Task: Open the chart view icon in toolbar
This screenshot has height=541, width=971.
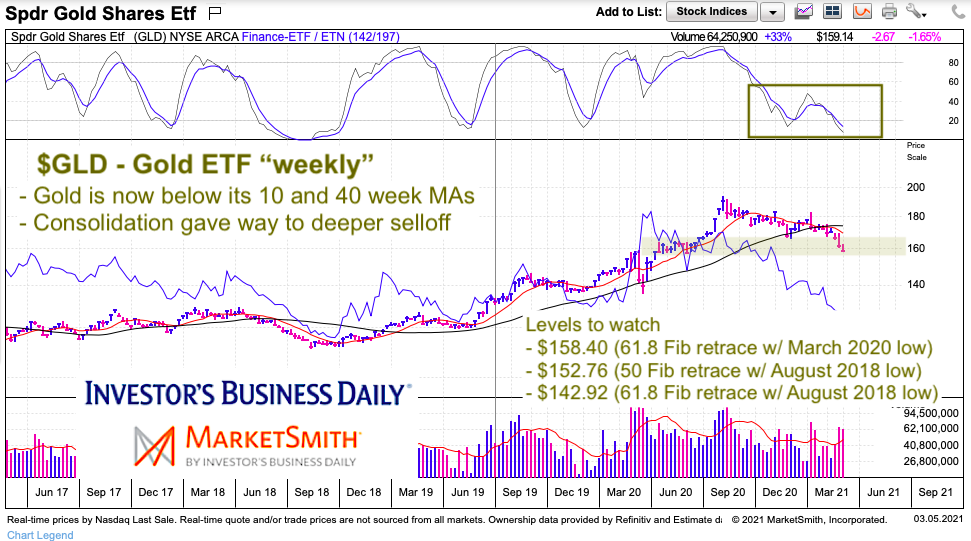Action: tap(804, 11)
